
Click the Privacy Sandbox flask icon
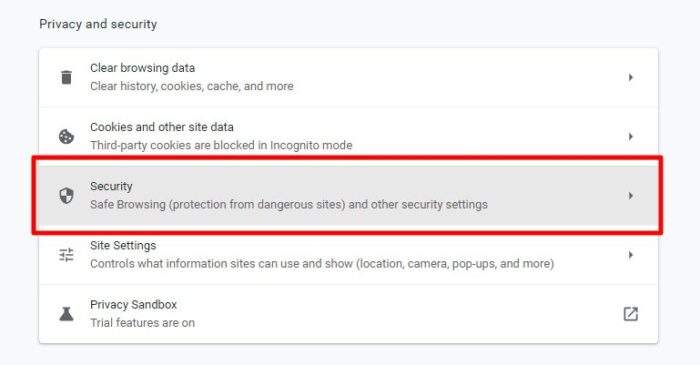(67, 314)
